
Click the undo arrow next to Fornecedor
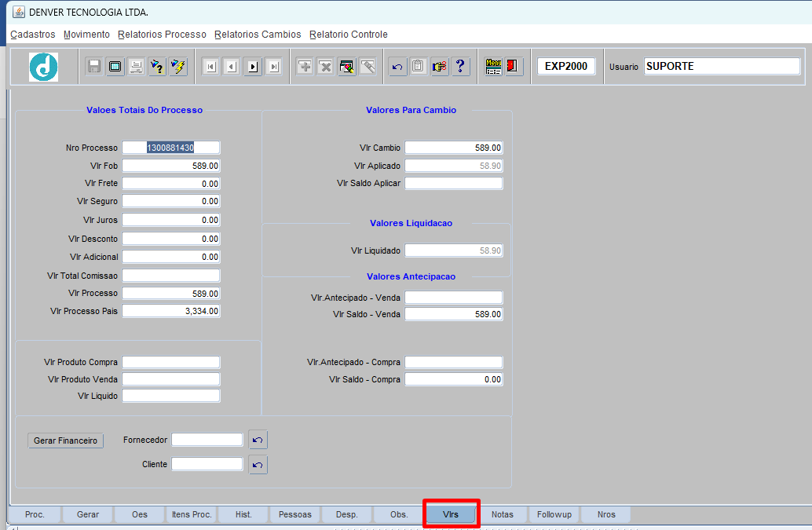258,440
